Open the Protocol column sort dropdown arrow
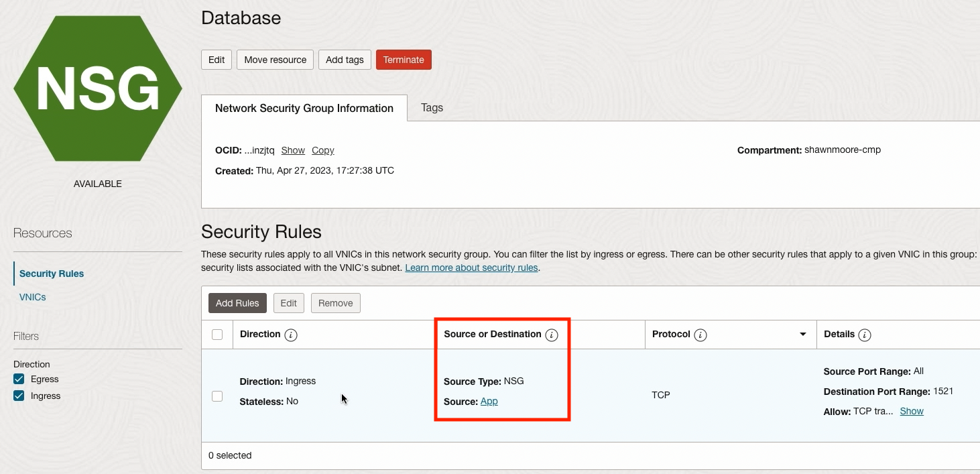Viewport: 980px width, 474px height. coord(802,335)
